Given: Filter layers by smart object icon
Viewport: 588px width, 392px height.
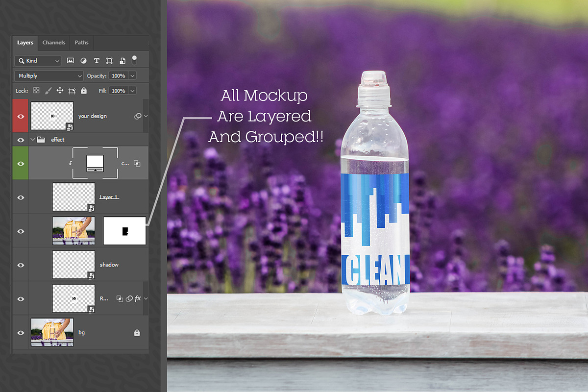Looking at the screenshot, I should (122, 61).
